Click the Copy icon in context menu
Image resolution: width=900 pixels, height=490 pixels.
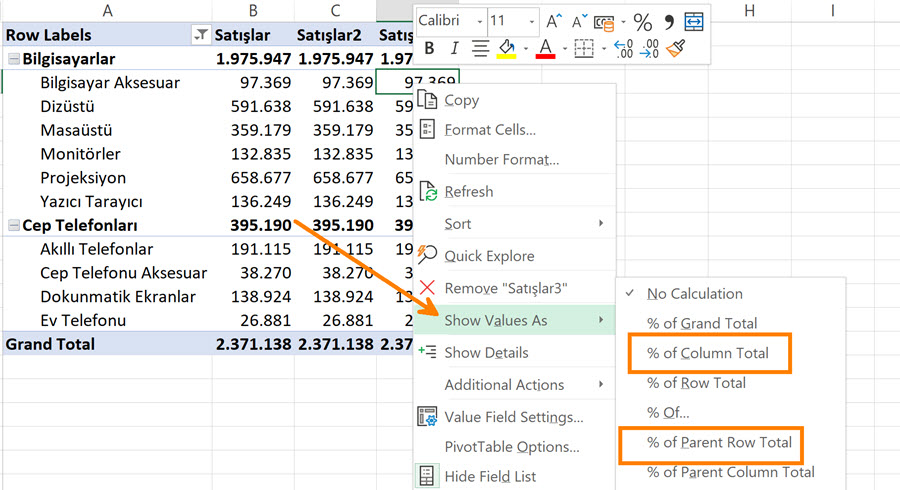(x=427, y=99)
